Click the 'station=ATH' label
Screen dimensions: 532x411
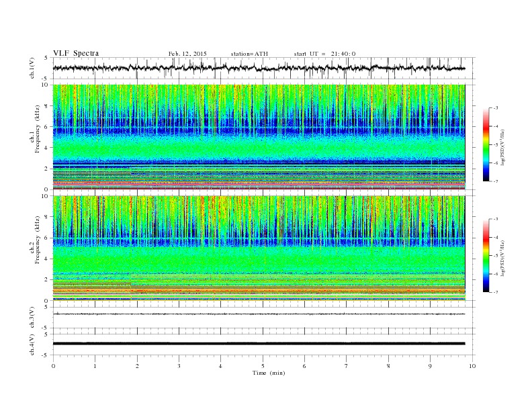click(x=249, y=54)
